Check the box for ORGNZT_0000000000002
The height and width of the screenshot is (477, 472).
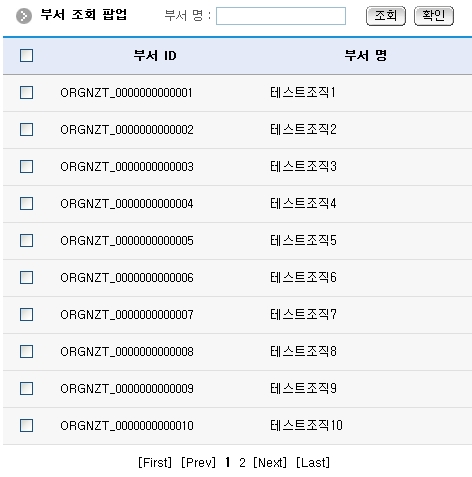[26, 129]
